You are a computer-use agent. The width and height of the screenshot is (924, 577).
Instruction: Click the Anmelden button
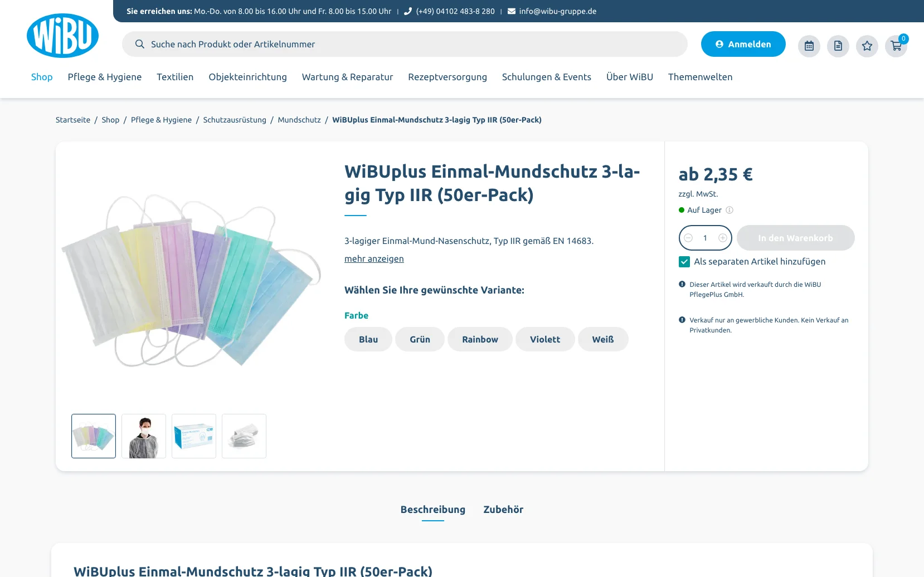point(743,44)
